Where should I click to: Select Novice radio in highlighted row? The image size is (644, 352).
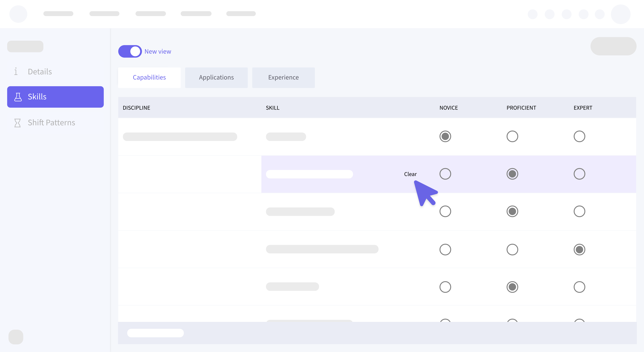click(x=445, y=174)
